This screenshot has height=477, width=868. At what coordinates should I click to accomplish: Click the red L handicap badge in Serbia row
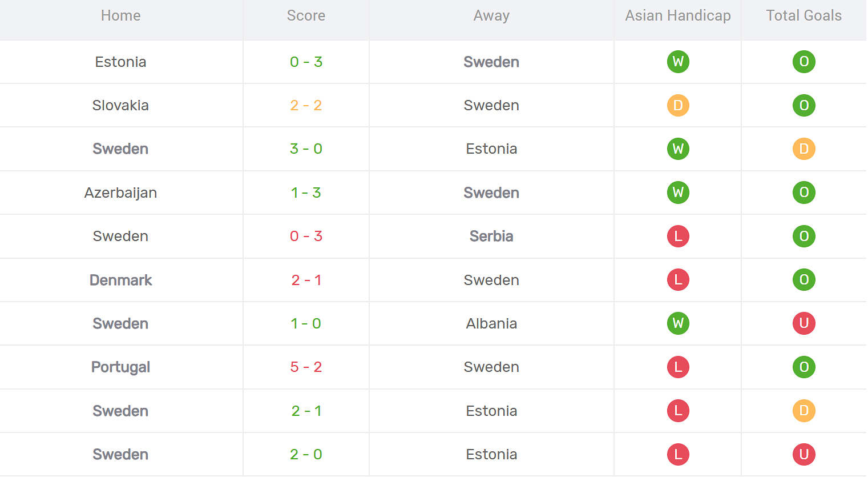point(678,236)
